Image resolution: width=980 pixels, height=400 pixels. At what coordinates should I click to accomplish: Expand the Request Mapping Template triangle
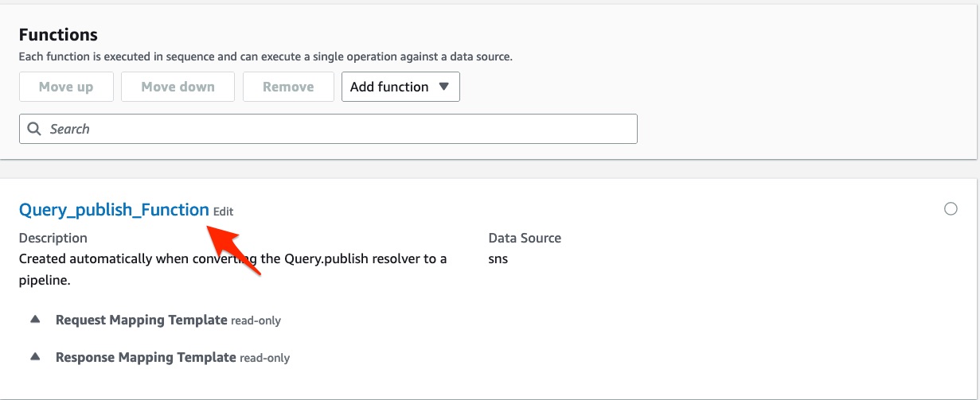35,320
